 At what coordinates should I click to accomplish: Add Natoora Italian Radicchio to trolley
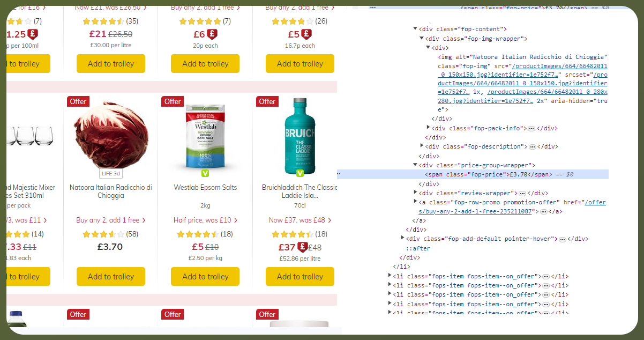coord(111,277)
